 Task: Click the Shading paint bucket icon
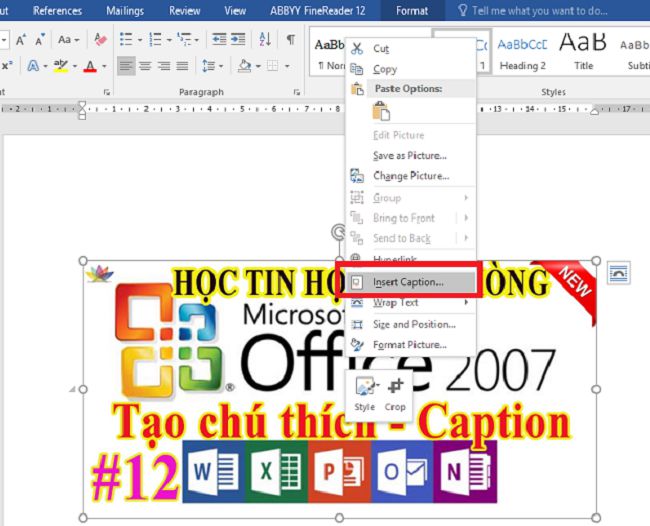pos(245,66)
